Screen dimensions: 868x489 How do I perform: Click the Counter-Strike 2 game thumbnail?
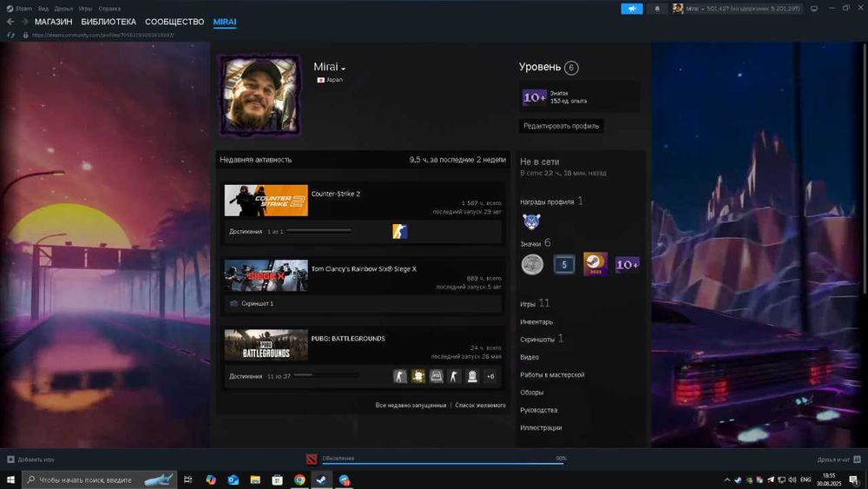266,201
